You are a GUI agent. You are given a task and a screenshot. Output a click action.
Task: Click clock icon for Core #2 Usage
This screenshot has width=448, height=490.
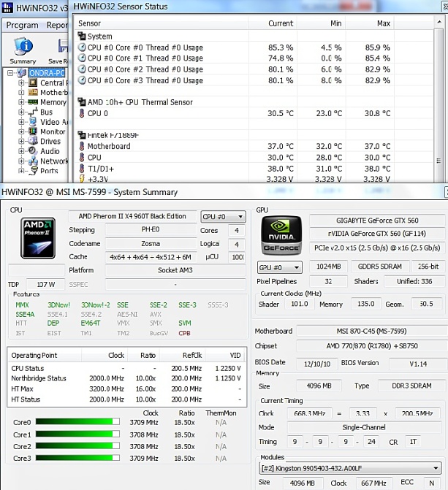pyautogui.click(x=82, y=69)
